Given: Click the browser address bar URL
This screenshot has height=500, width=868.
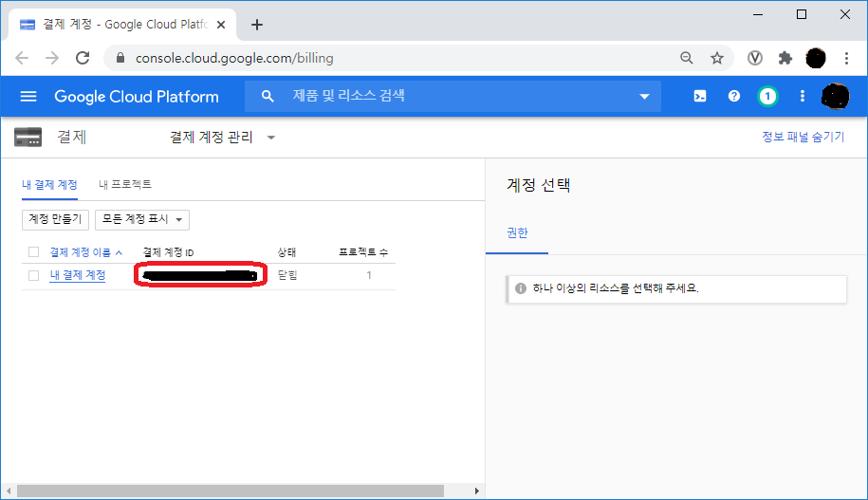Looking at the screenshot, I should point(234,58).
